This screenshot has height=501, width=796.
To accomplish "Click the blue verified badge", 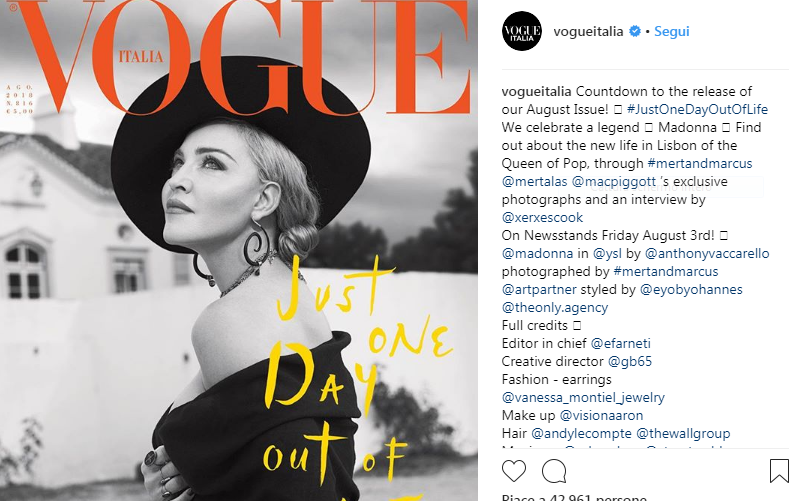I will (x=635, y=31).
